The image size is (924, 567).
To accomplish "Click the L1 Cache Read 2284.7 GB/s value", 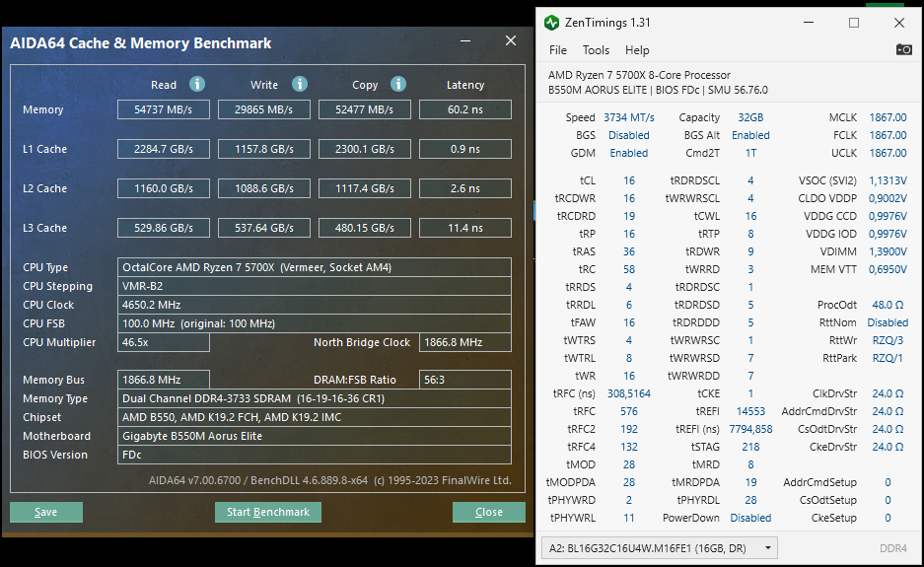I will pos(164,149).
